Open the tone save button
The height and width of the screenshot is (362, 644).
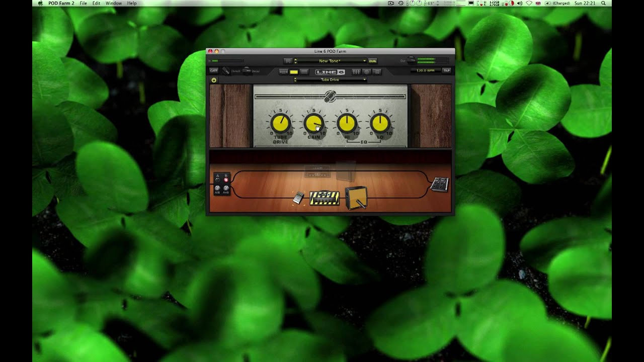pos(288,61)
